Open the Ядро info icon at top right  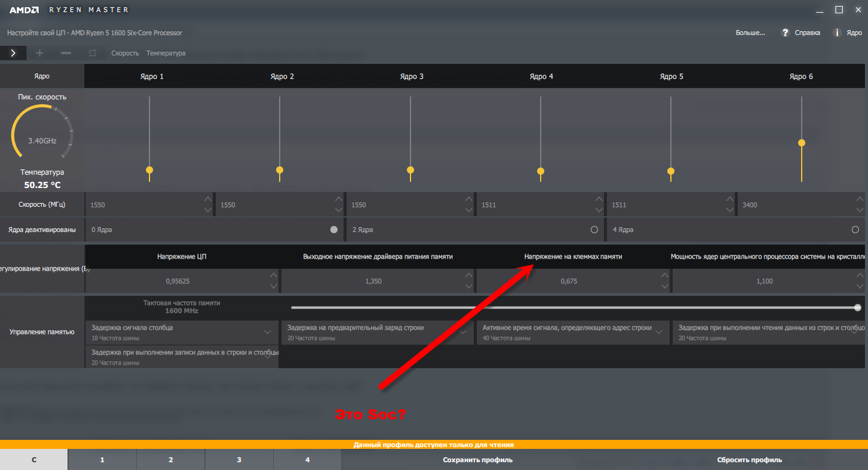(837, 33)
